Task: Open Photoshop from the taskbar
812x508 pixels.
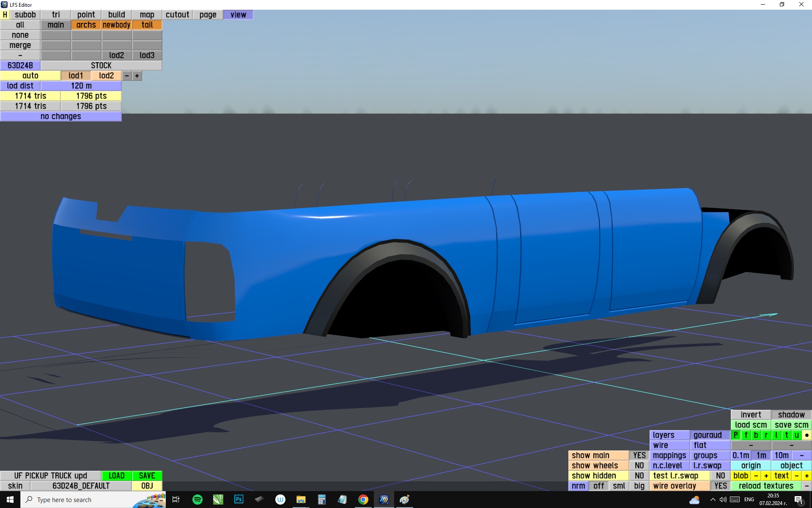Action: 239,500
